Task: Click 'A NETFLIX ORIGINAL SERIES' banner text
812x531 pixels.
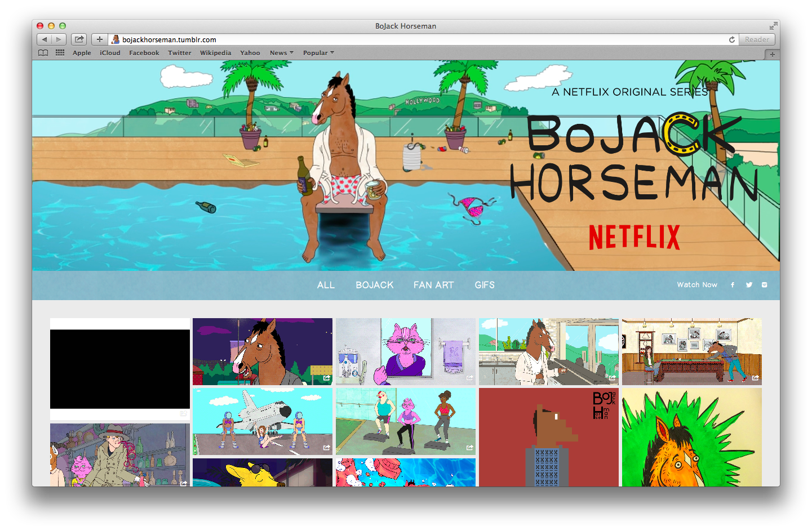Action: coord(629,92)
